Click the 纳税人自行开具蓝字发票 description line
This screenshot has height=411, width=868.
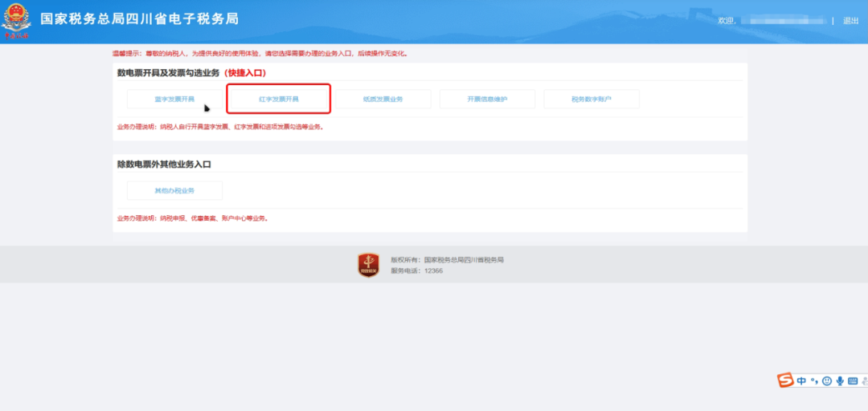pyautogui.click(x=219, y=127)
